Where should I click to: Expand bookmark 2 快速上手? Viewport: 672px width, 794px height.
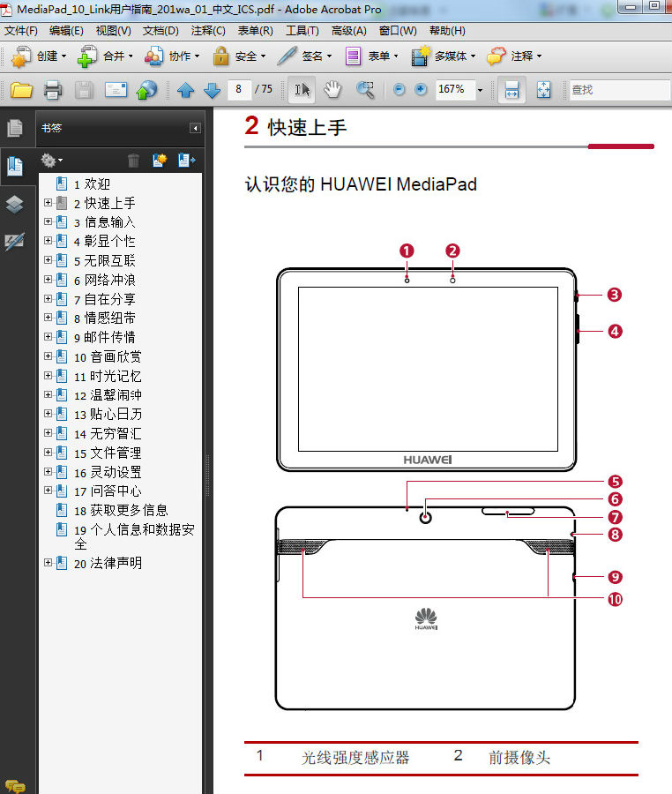48,203
